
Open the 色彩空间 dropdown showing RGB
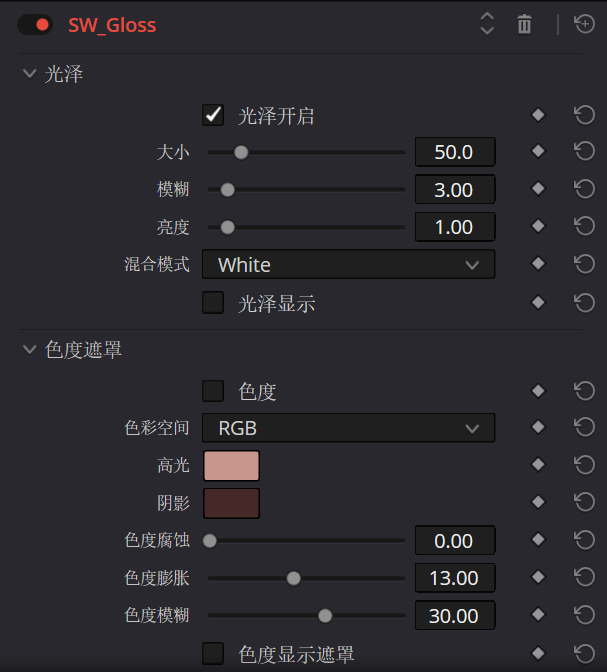coord(348,428)
